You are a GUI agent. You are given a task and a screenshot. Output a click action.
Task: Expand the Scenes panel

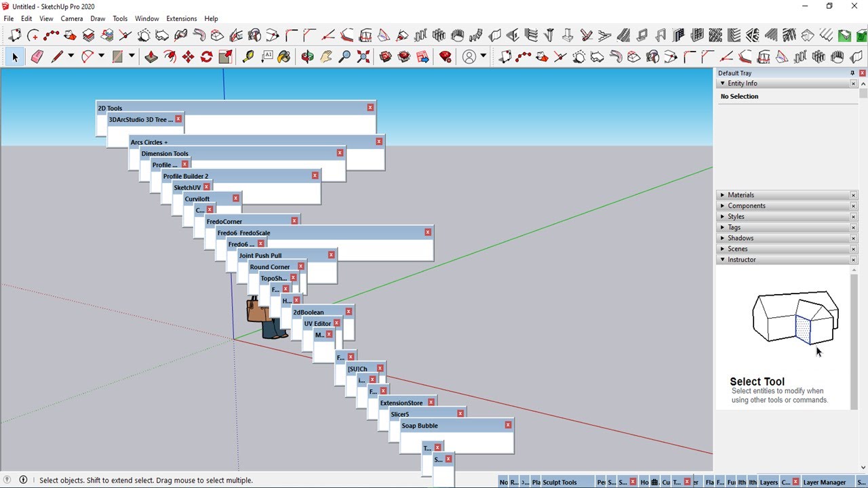click(722, 249)
